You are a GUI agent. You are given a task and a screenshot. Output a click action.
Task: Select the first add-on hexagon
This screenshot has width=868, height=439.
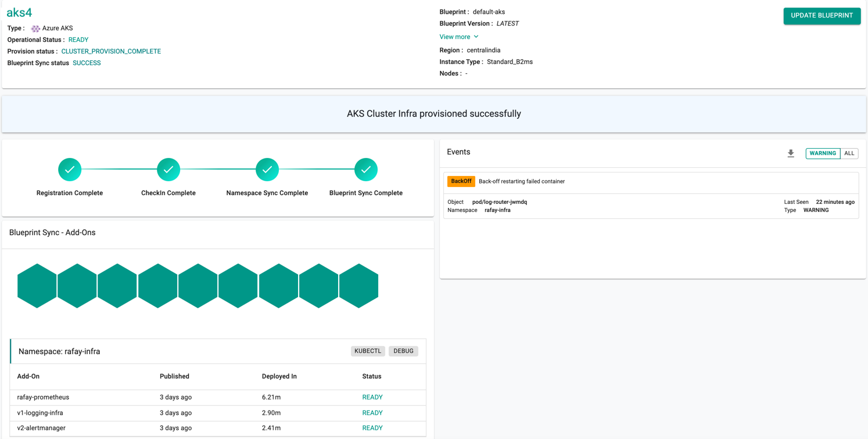pos(37,286)
